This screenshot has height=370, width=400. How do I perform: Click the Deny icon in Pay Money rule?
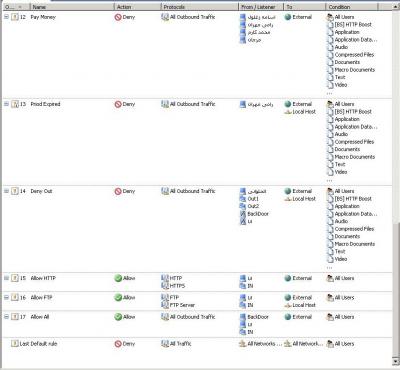118,17
